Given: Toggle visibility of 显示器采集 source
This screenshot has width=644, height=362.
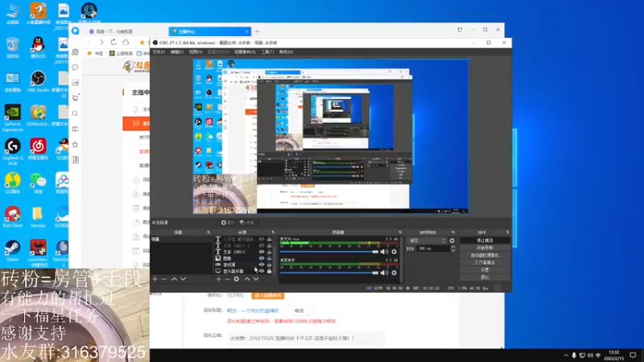Looking at the screenshot, I should [x=262, y=271].
